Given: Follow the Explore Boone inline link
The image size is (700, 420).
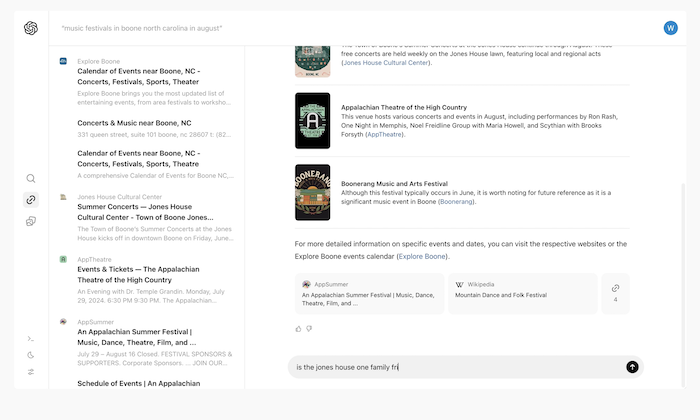Looking at the screenshot, I should [x=422, y=256].
